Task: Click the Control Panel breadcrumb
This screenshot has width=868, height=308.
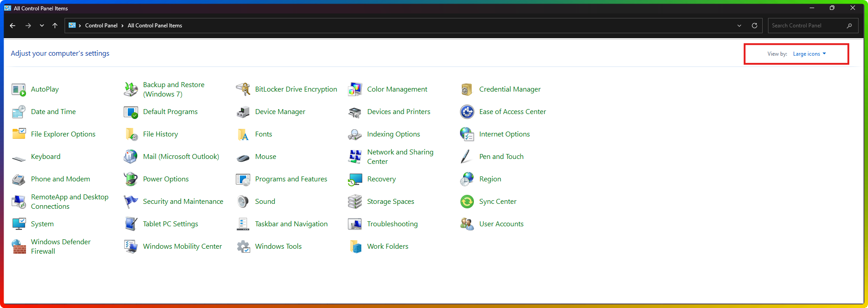Action: click(x=101, y=26)
